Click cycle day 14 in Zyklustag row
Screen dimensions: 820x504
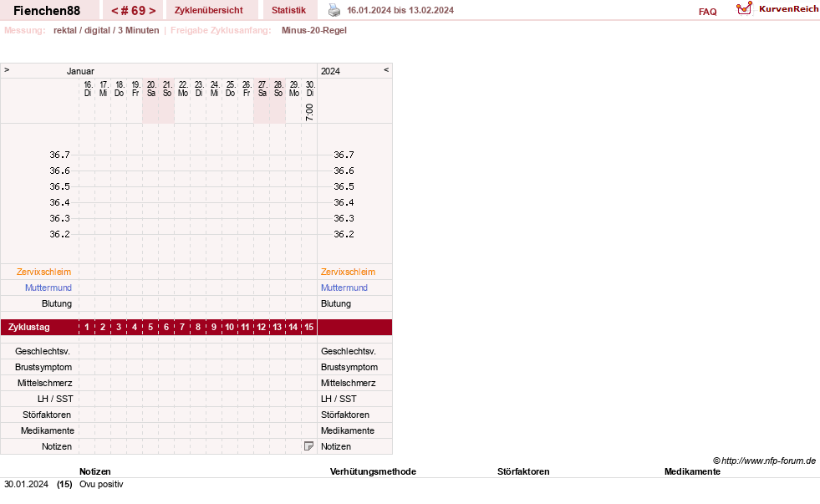click(293, 327)
